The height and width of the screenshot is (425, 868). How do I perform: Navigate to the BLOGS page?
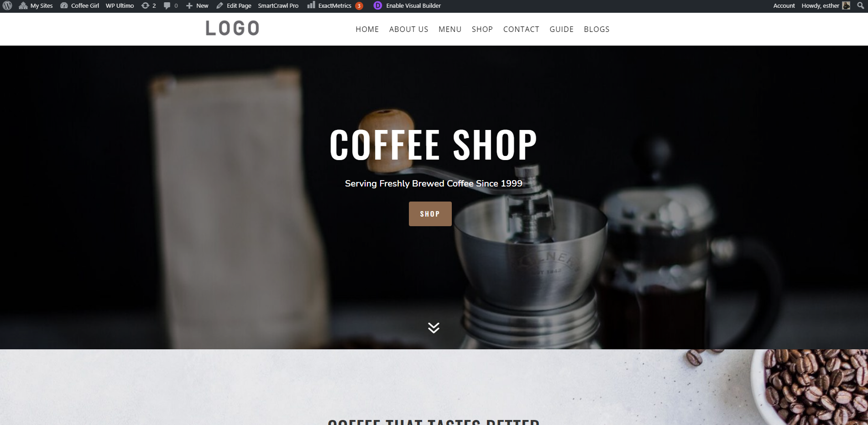(x=596, y=29)
